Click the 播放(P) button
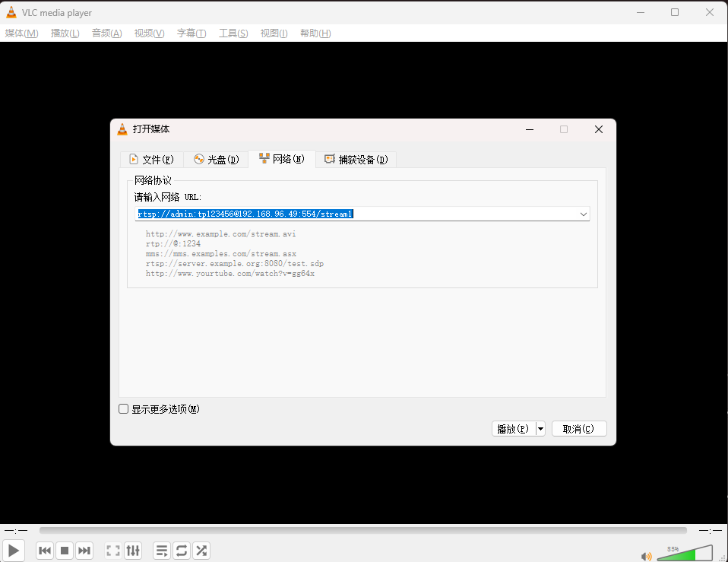The image size is (728, 562). 513,429
